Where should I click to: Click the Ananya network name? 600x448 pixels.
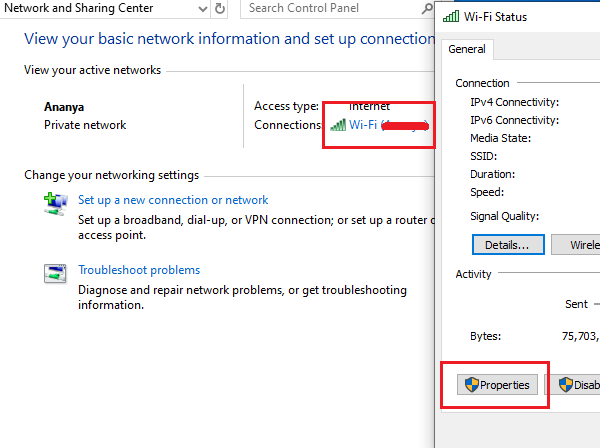click(64, 106)
